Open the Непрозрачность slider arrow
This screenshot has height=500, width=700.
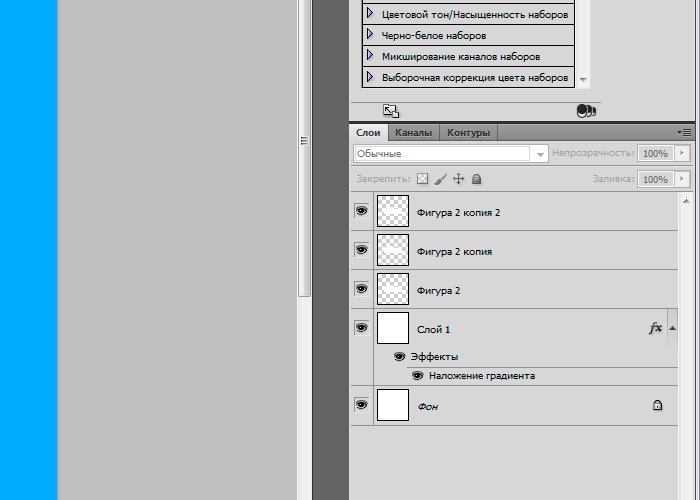tap(682, 153)
